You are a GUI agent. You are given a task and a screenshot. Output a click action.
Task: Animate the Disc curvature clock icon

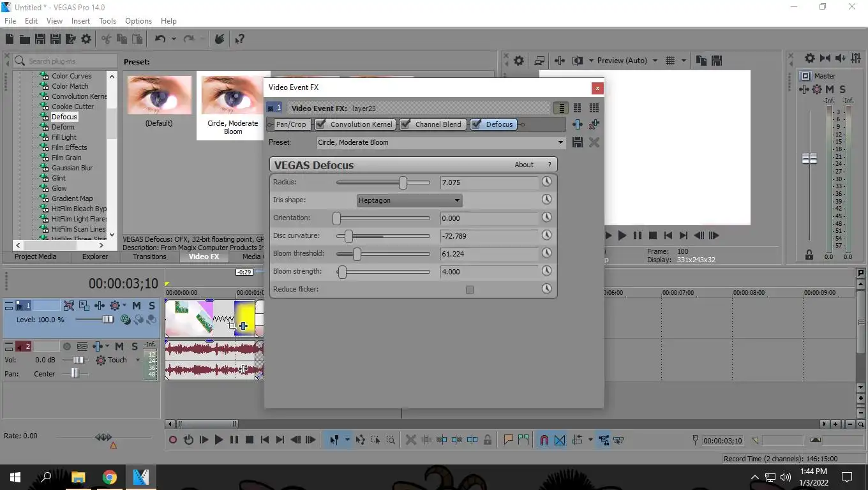(x=546, y=235)
